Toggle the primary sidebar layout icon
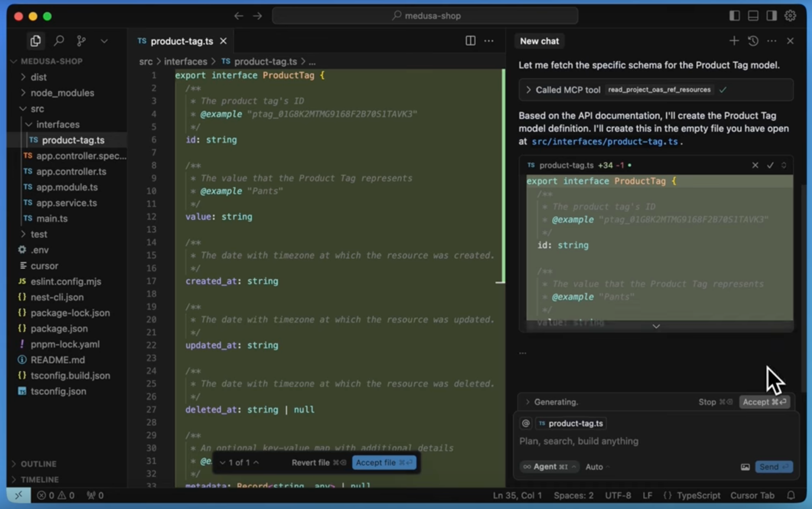 tap(734, 15)
